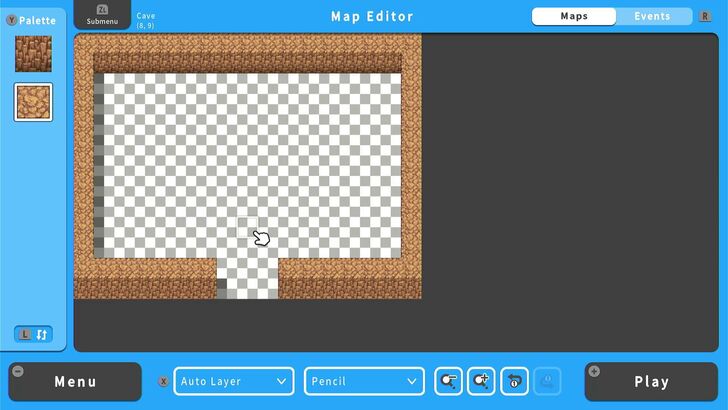Screen dimensions: 728x410
Task: Select the dark rock wall palette tile
Action: click(x=33, y=54)
